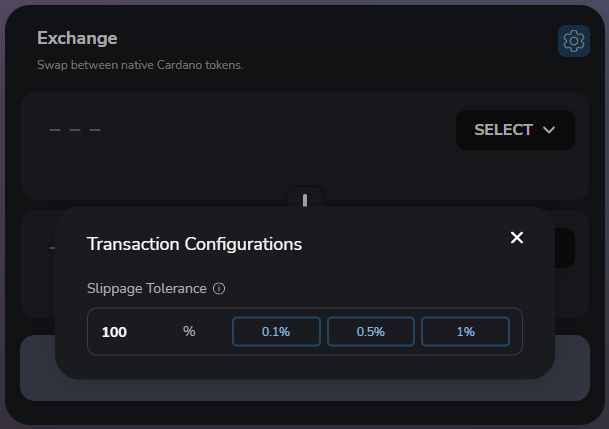Choose the 0.1% slippage preset
This screenshot has width=609, height=429.
(276, 332)
